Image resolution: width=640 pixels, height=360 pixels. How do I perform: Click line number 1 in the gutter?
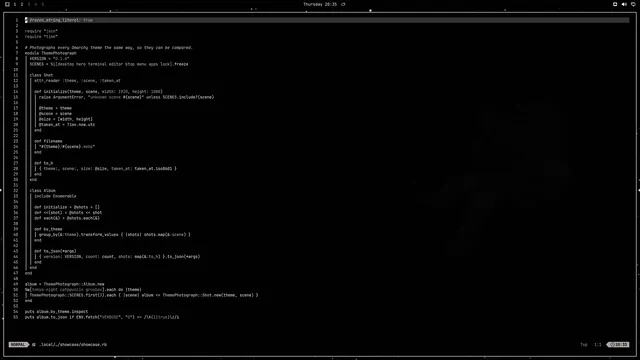click(17, 20)
